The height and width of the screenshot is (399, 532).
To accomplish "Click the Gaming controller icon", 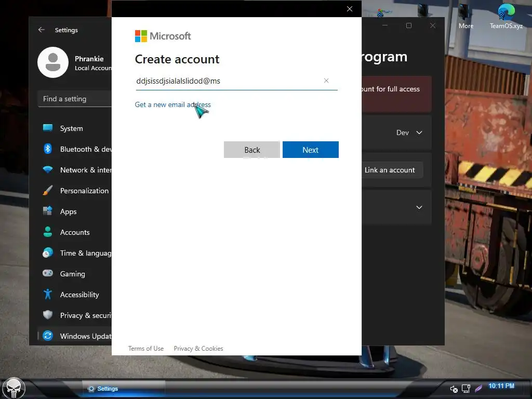I will click(48, 273).
